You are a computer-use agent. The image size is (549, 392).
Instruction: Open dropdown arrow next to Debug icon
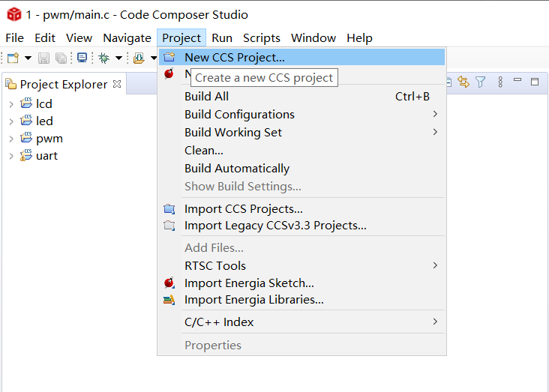pos(118,58)
